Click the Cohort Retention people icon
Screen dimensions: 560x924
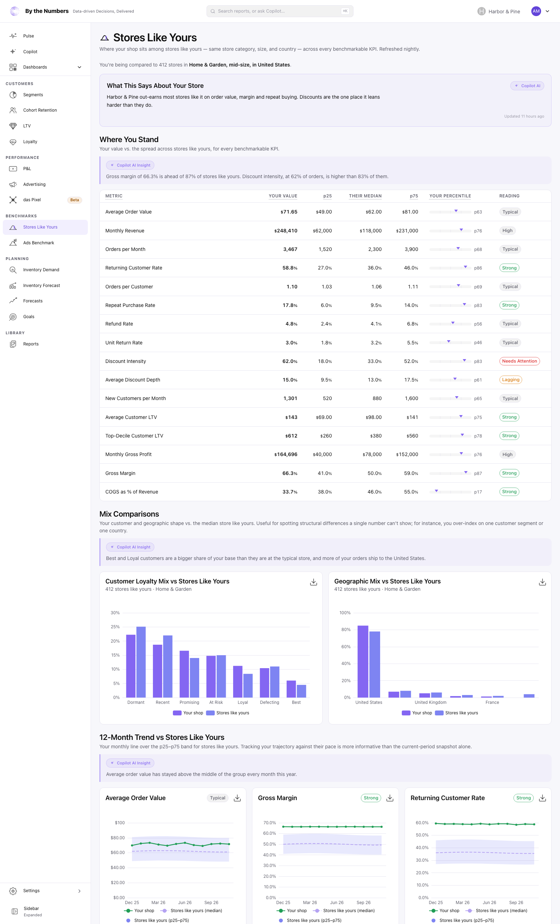(x=13, y=110)
